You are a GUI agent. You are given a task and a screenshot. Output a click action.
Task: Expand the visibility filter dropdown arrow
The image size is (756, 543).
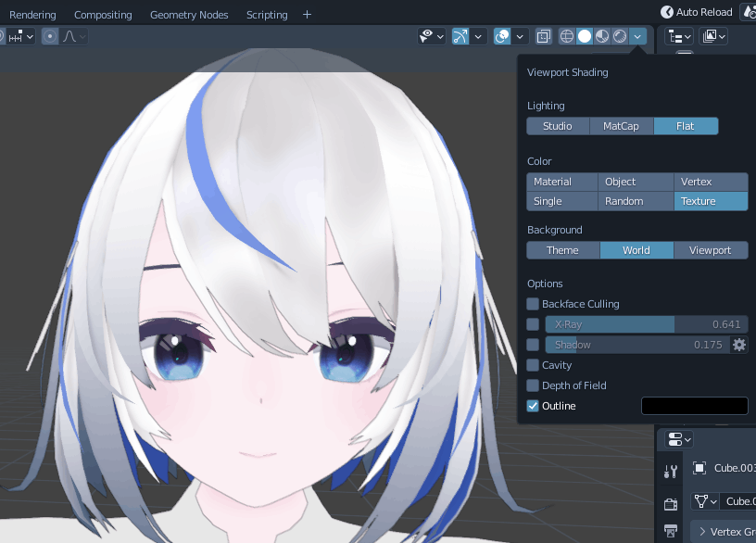pyautogui.click(x=440, y=36)
